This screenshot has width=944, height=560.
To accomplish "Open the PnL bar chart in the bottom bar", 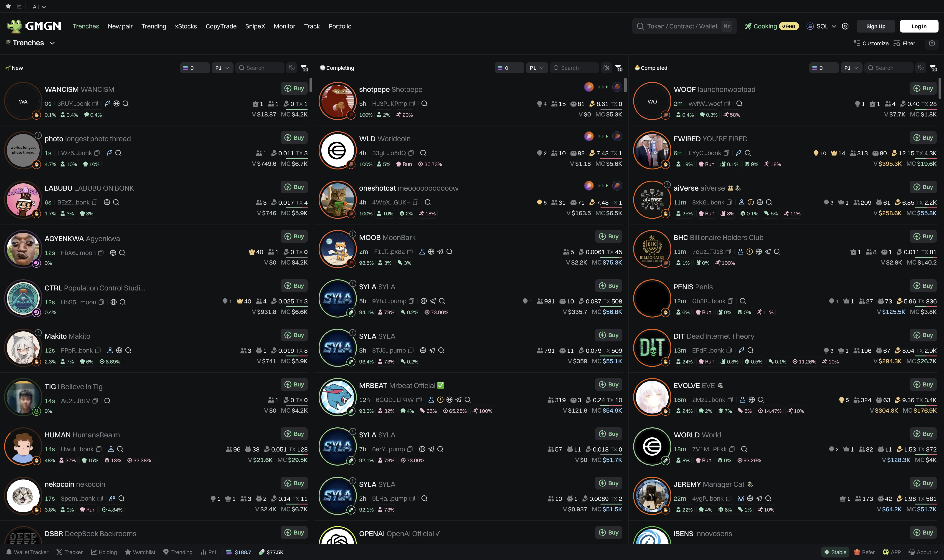I will [x=203, y=552].
